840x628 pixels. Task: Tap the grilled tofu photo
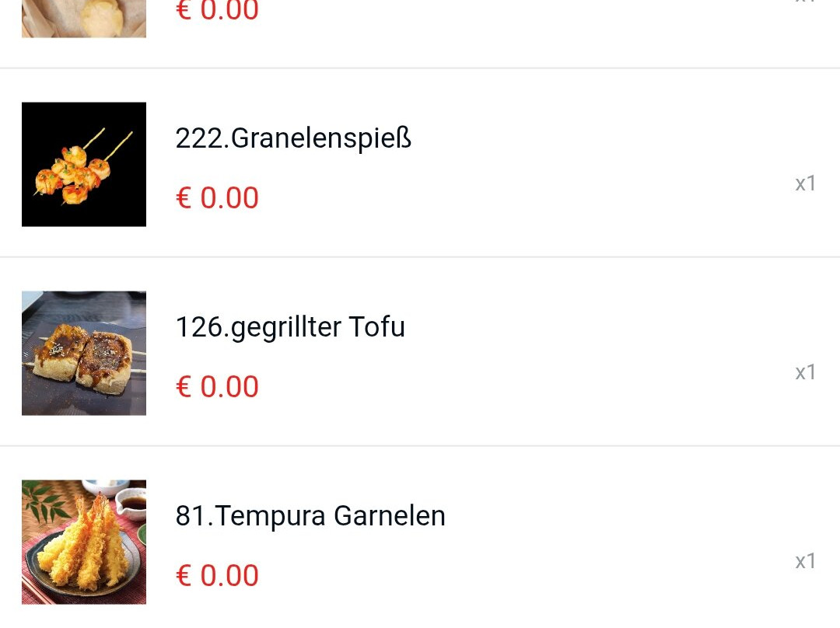[84, 353]
